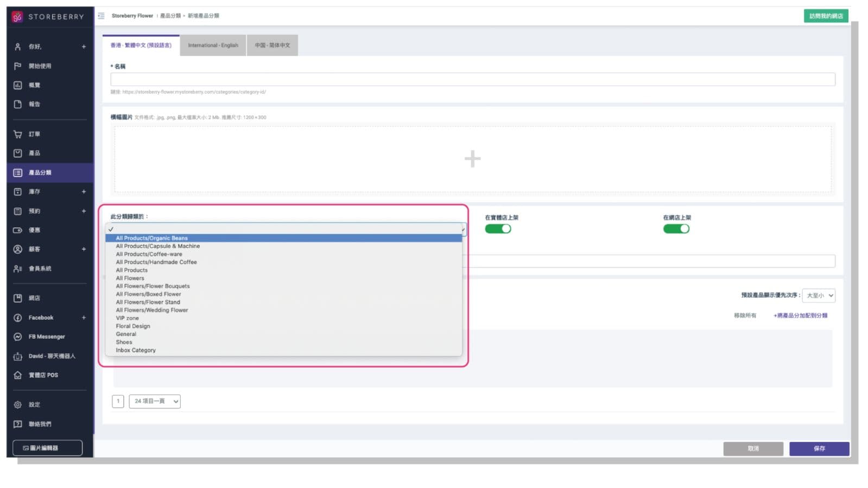Open the 圖片編輯器 image editor button
The image size is (868, 488).
(x=47, y=448)
